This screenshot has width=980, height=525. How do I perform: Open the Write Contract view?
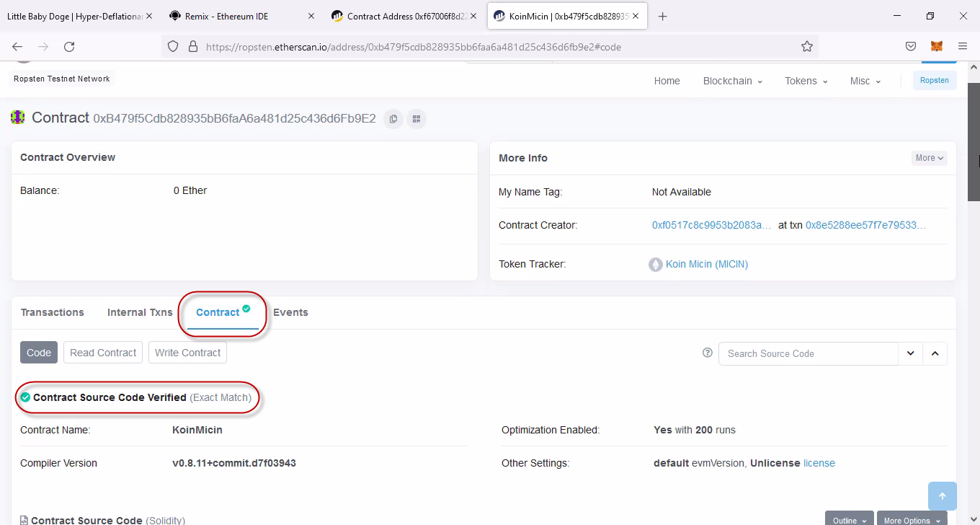187,353
